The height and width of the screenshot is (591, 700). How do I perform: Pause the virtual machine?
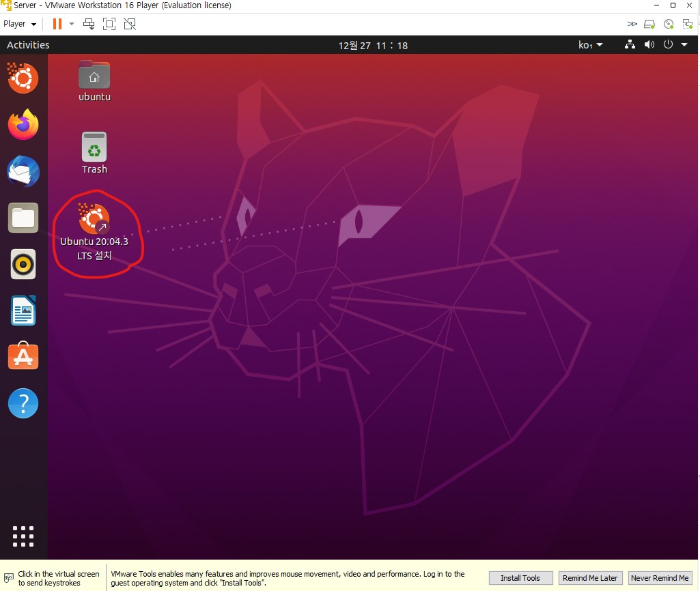click(57, 24)
